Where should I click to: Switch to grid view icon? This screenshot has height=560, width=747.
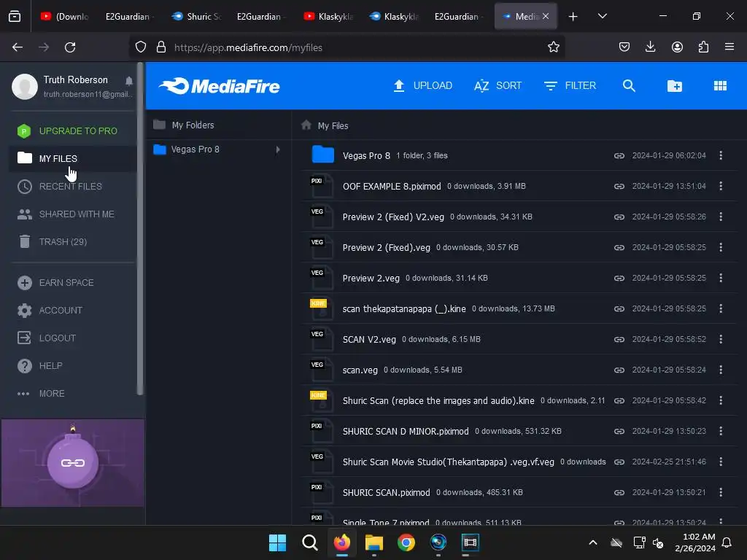tap(720, 86)
